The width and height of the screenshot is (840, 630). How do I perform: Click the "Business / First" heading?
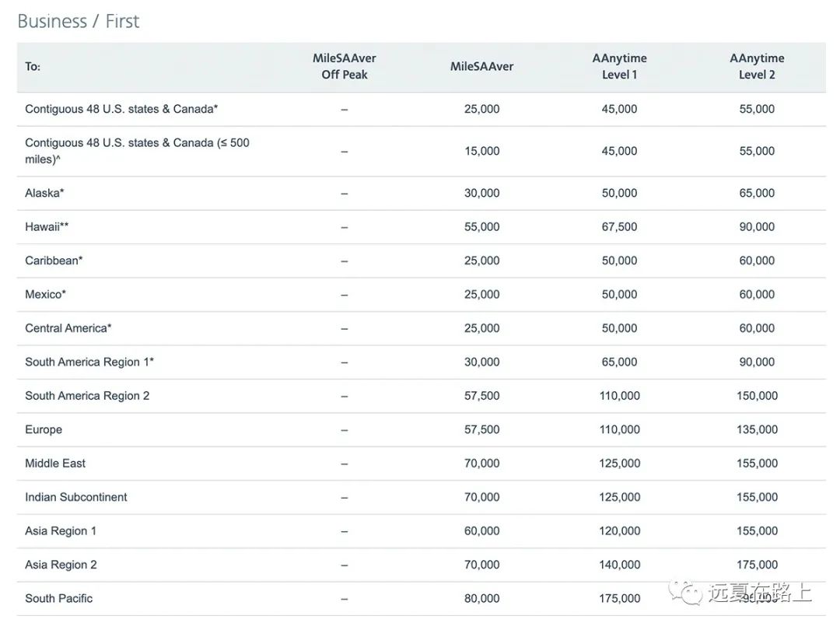(x=79, y=22)
